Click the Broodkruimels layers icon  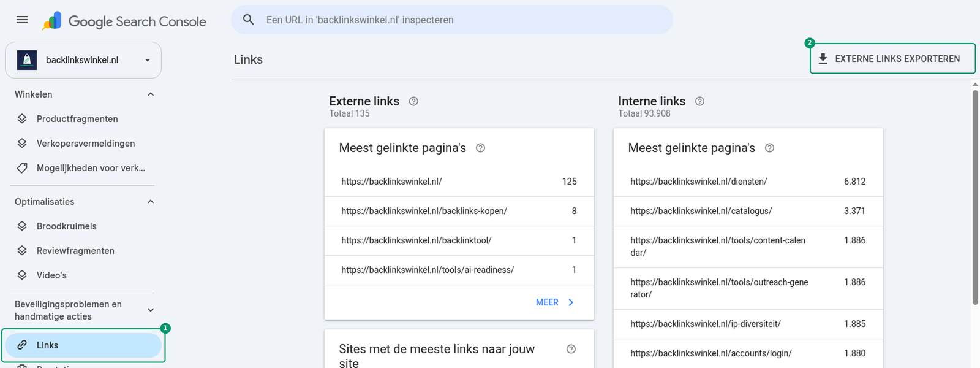tap(22, 226)
